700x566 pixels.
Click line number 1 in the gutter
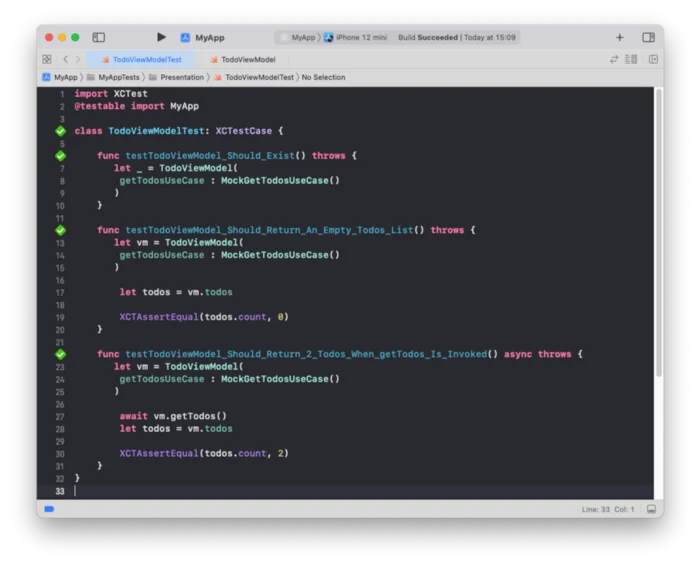[62, 94]
